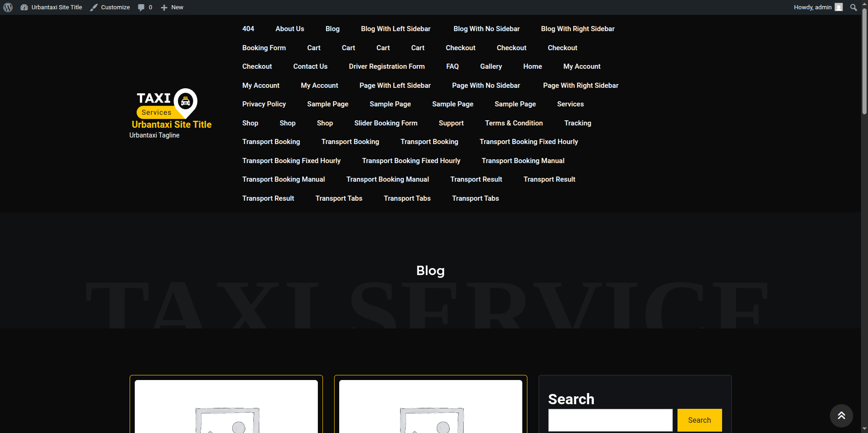Image resolution: width=868 pixels, height=433 pixels.
Task: Open the site dashboard icon
Action: click(x=24, y=7)
